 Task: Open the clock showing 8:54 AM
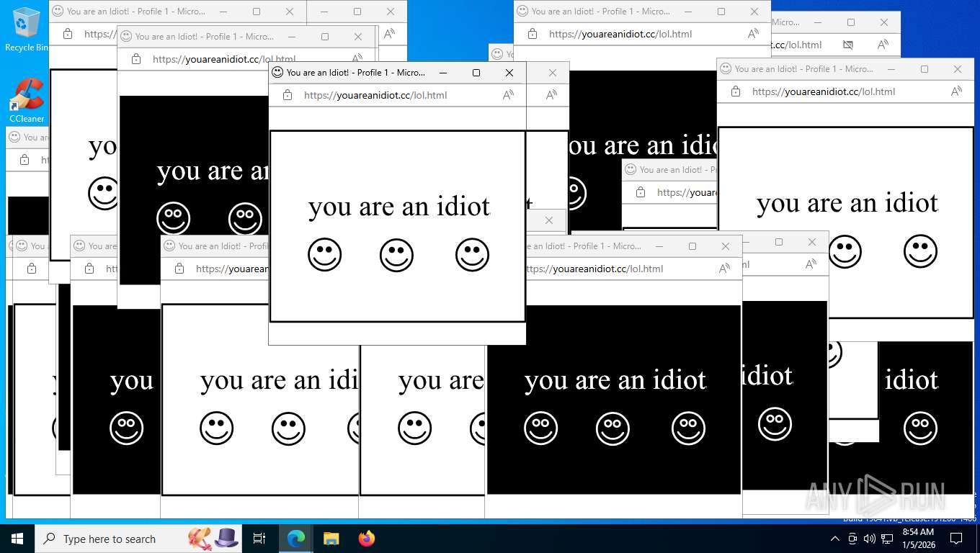(x=917, y=539)
